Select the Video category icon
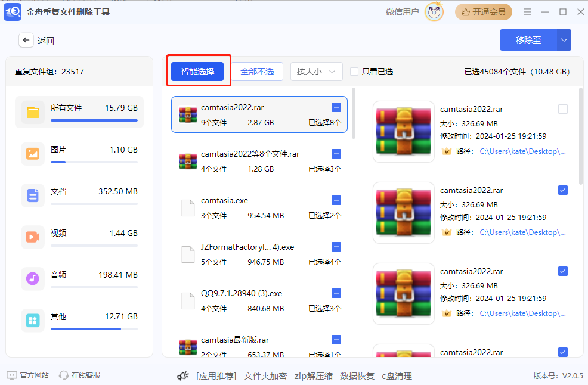The width and height of the screenshot is (588, 385). point(33,237)
